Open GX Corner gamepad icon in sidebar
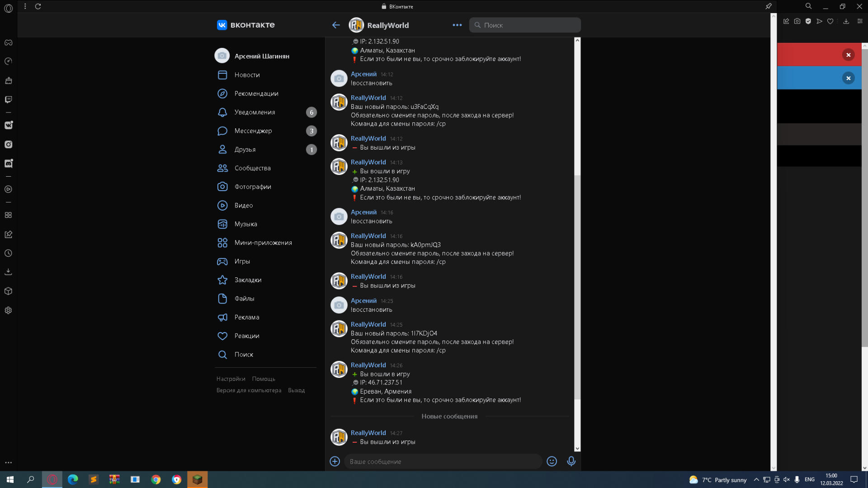This screenshot has height=488, width=868. [8, 42]
